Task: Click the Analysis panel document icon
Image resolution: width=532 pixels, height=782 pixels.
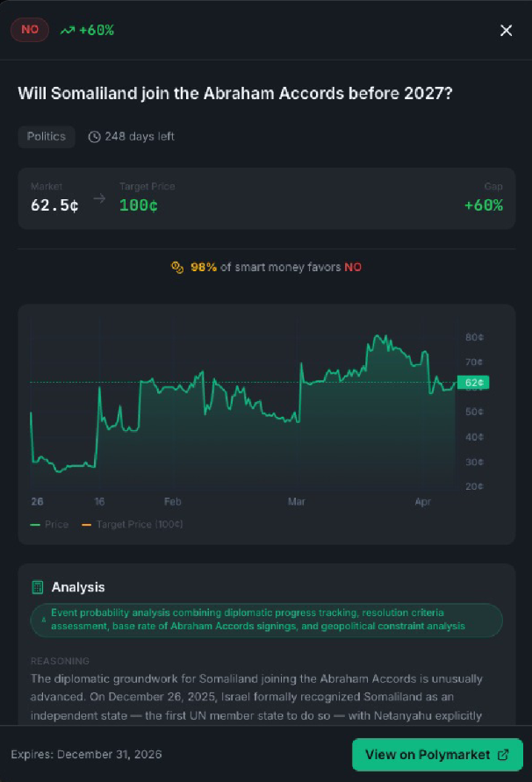Action: [x=37, y=586]
